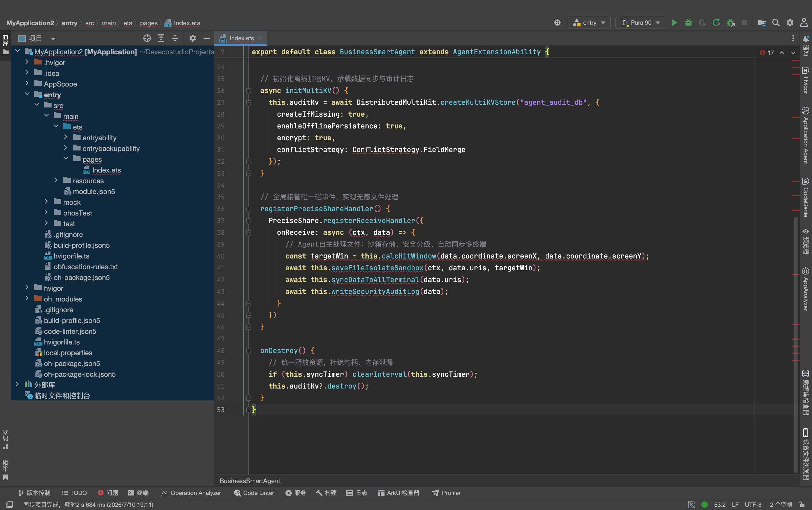Run the app with green play button
The width and height of the screenshot is (812, 510).
coord(675,23)
